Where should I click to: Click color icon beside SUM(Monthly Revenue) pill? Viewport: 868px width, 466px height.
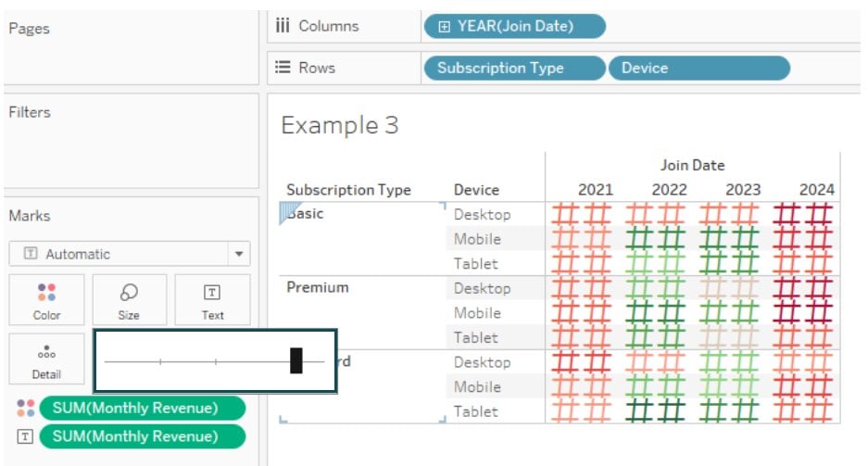(x=25, y=408)
